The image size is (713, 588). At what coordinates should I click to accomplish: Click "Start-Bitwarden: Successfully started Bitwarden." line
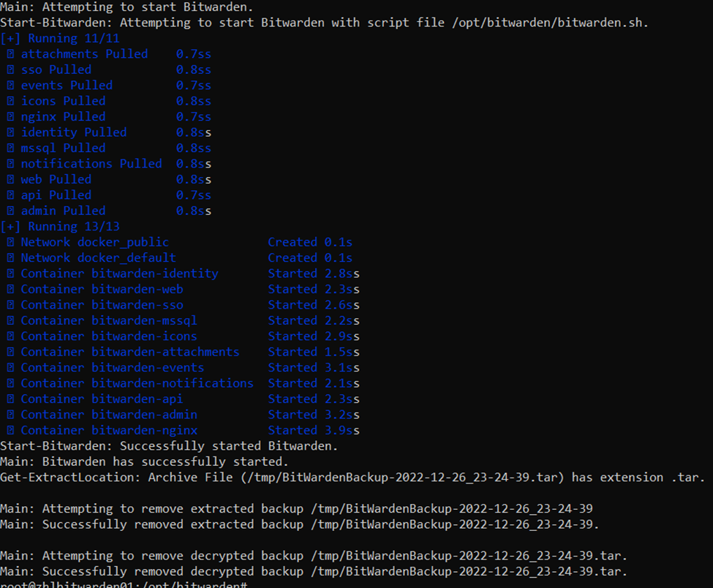169,446
